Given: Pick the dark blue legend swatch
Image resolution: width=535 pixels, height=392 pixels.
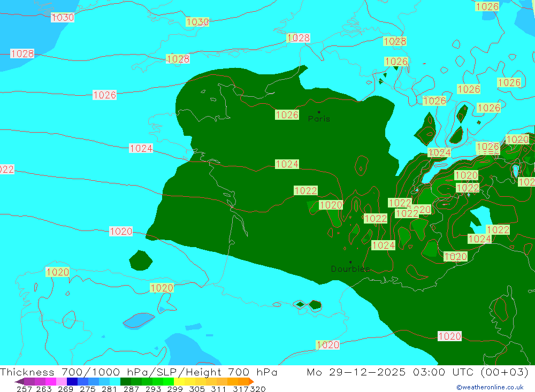Looking at the screenshot, I should pos(72,381).
